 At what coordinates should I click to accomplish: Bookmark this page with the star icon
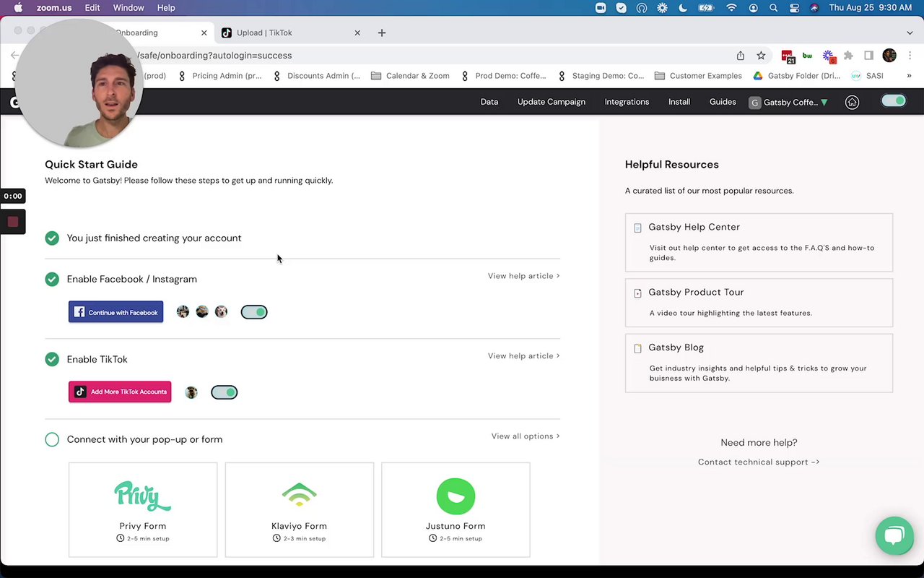pos(761,56)
